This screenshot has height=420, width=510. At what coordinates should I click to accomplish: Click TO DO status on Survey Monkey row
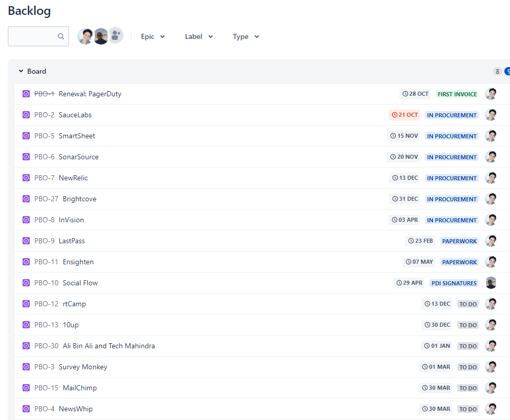468,367
